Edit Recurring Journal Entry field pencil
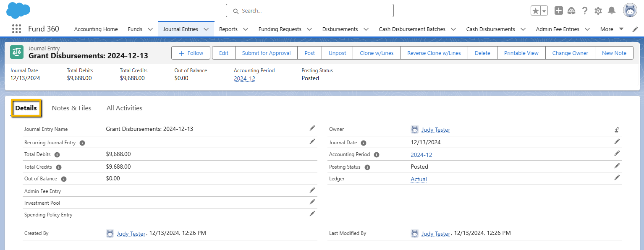Screen dimensions: 644x250 (312, 141)
